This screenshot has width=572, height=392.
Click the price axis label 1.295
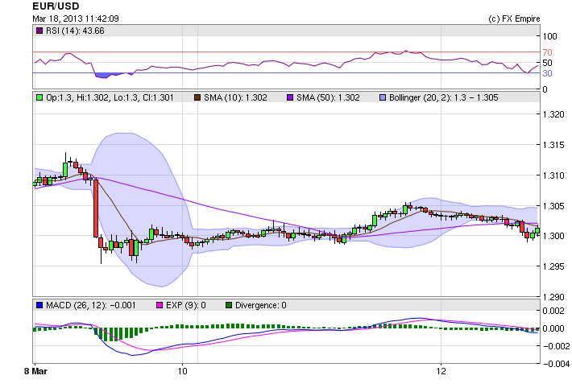pos(553,266)
